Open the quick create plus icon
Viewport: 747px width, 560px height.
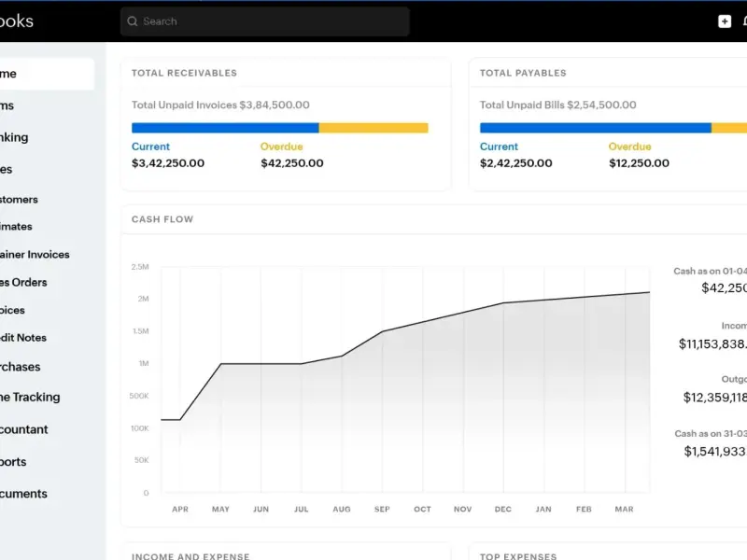[x=725, y=21]
